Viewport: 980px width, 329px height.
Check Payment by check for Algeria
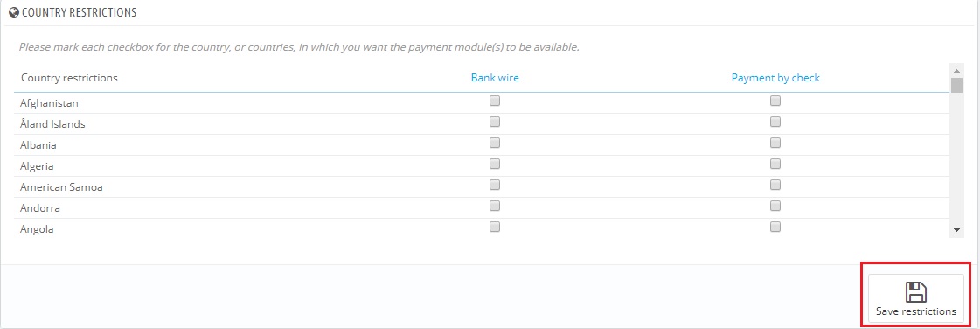click(775, 164)
